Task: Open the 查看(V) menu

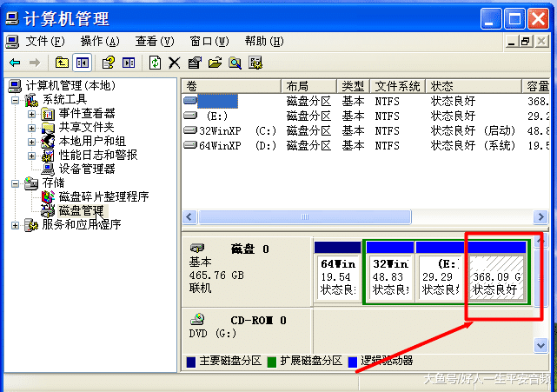Action: coord(155,42)
